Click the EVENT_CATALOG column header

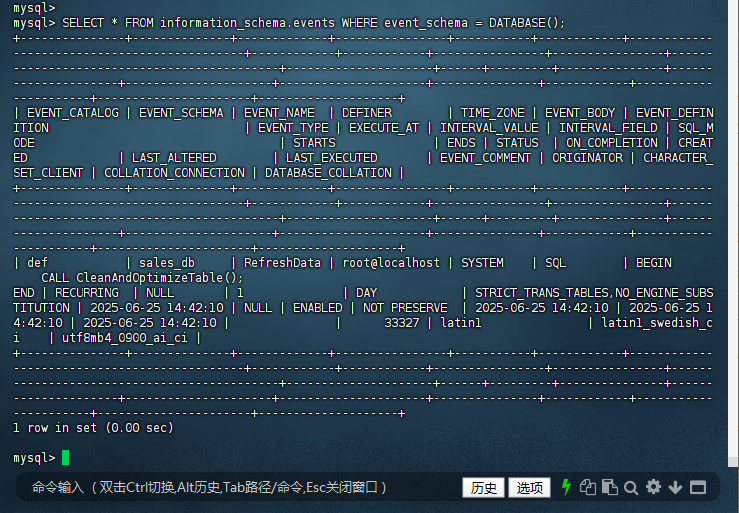coord(73,113)
